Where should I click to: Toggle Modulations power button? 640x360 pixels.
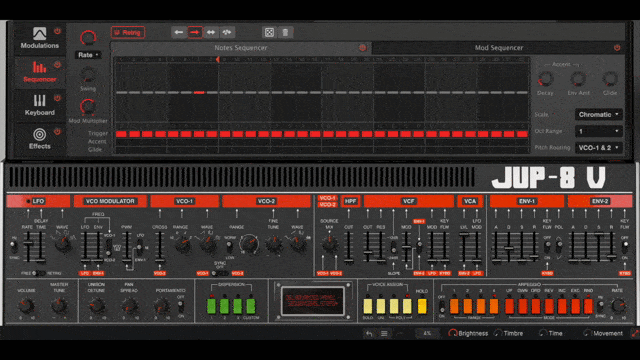58,31
